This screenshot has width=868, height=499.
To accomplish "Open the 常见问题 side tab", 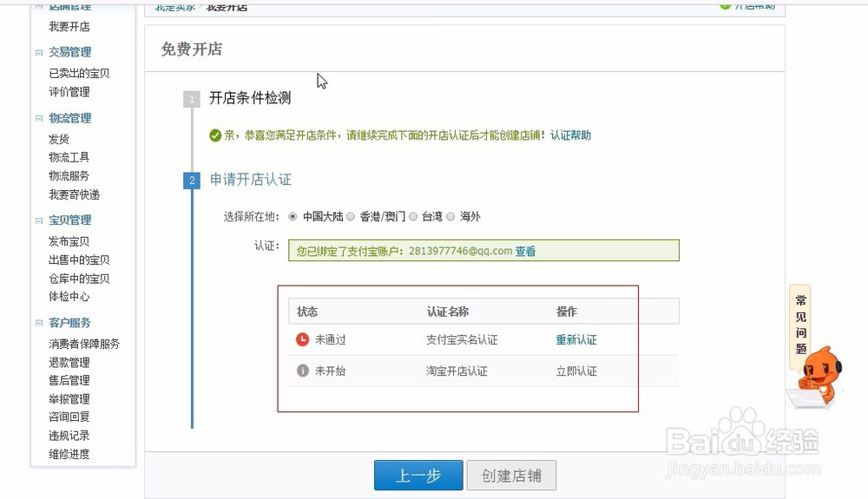I will [800, 325].
